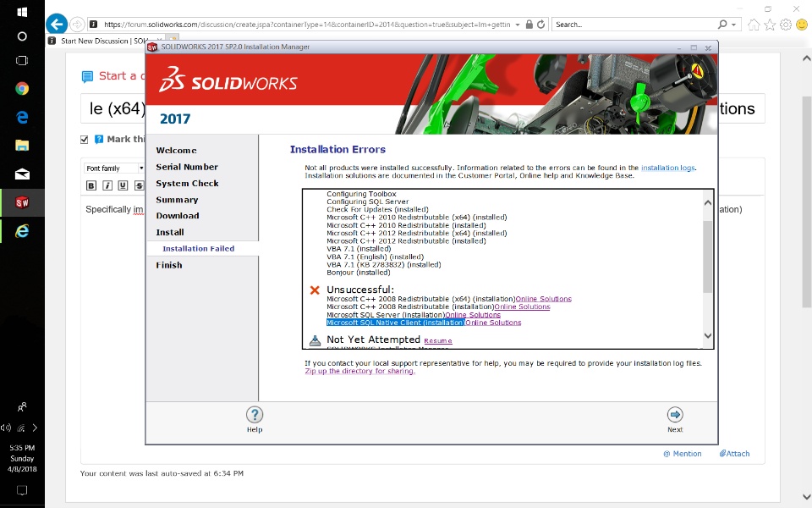Select Installation Failed sidebar item
The width and height of the screenshot is (812, 508).
click(x=198, y=249)
